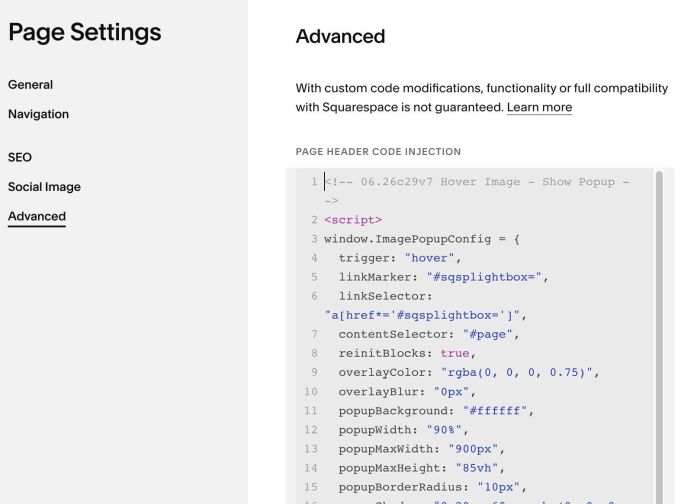Click the popupBackground "#ffffff" value

click(x=495, y=410)
